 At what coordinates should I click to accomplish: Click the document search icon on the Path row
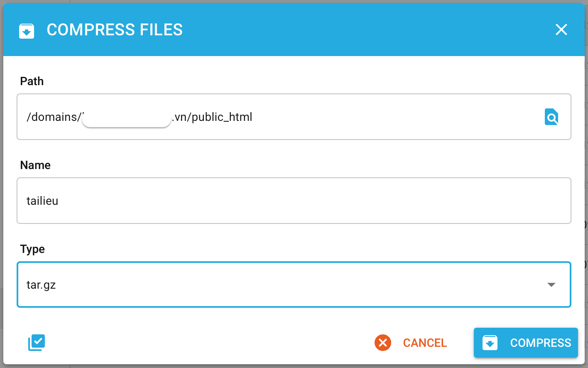pos(551,117)
